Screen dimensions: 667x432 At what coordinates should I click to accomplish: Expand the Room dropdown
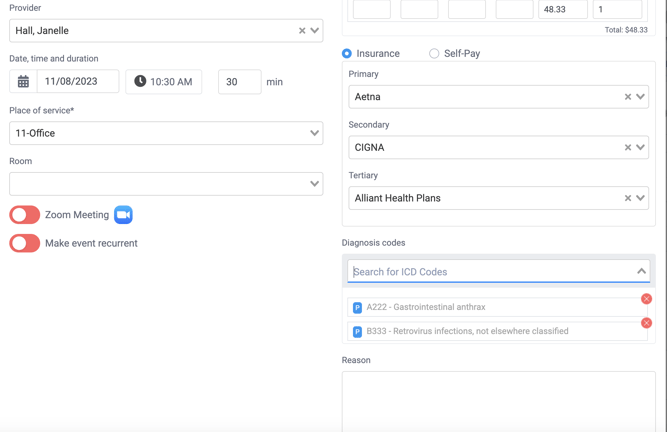(x=166, y=184)
